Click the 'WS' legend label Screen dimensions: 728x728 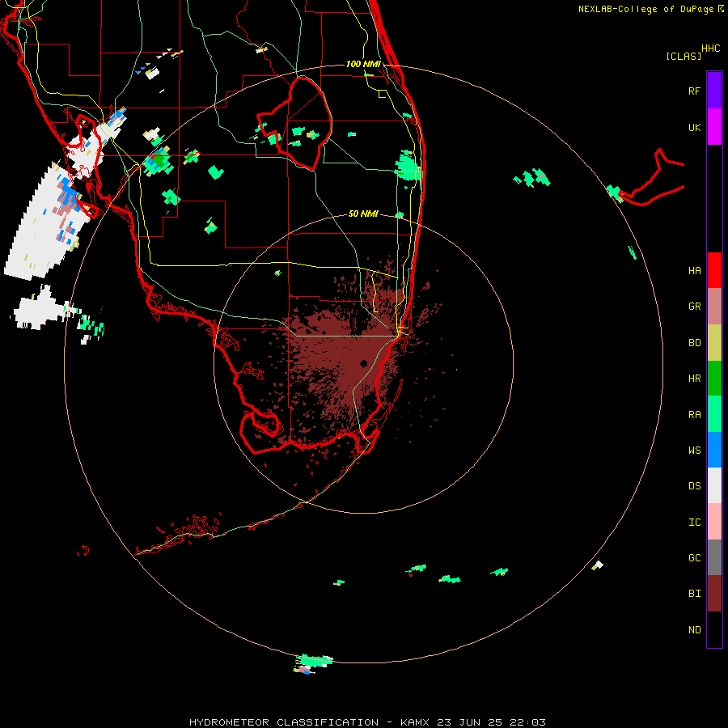(x=694, y=451)
